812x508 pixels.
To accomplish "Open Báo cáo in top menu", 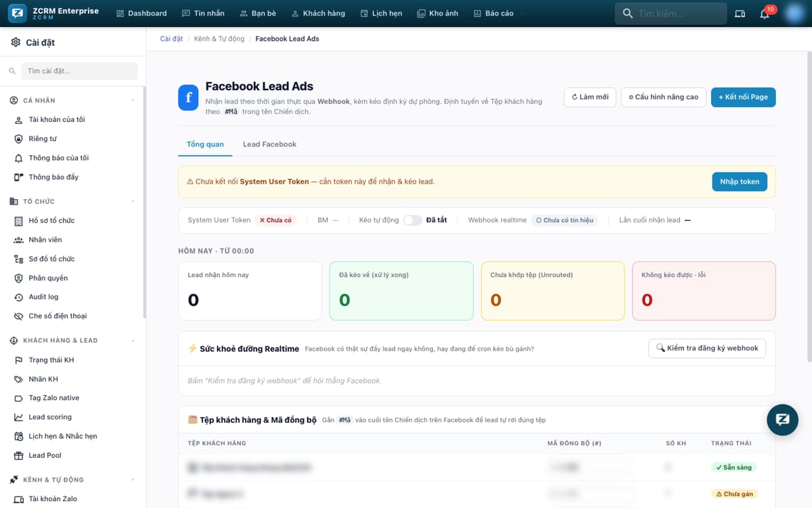I will 493,14.
